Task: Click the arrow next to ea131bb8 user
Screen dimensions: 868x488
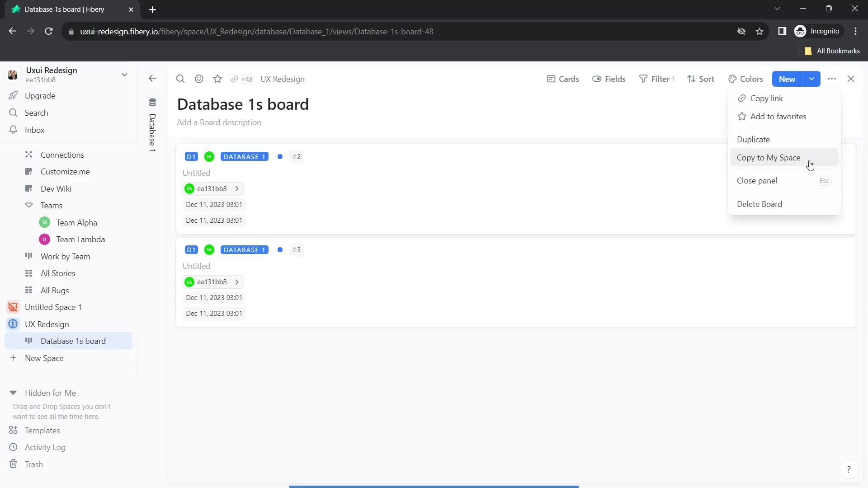Action: coord(237,188)
